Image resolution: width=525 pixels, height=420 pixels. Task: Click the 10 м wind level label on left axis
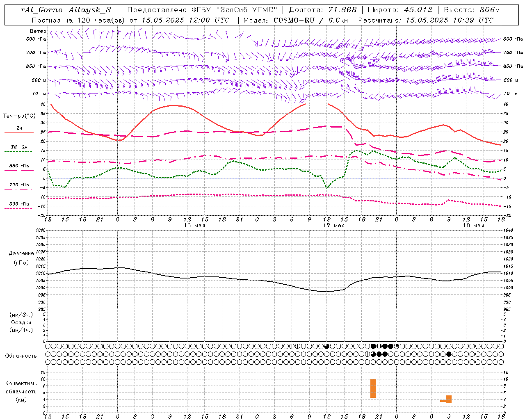(x=39, y=94)
